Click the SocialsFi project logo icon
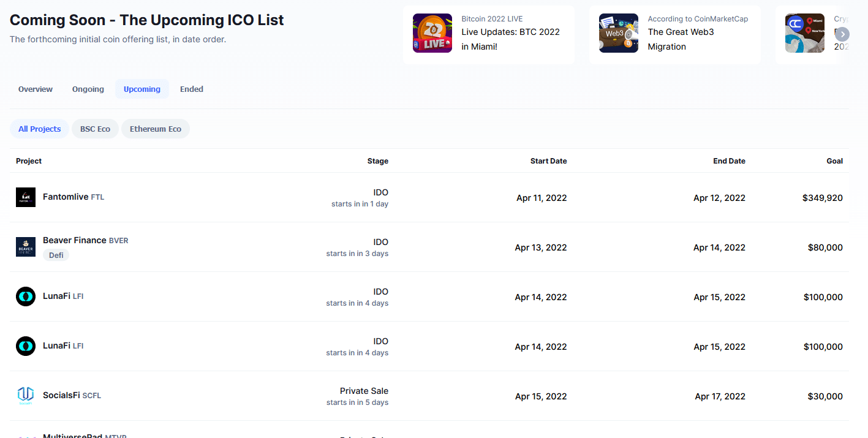The image size is (868, 438). (x=26, y=396)
